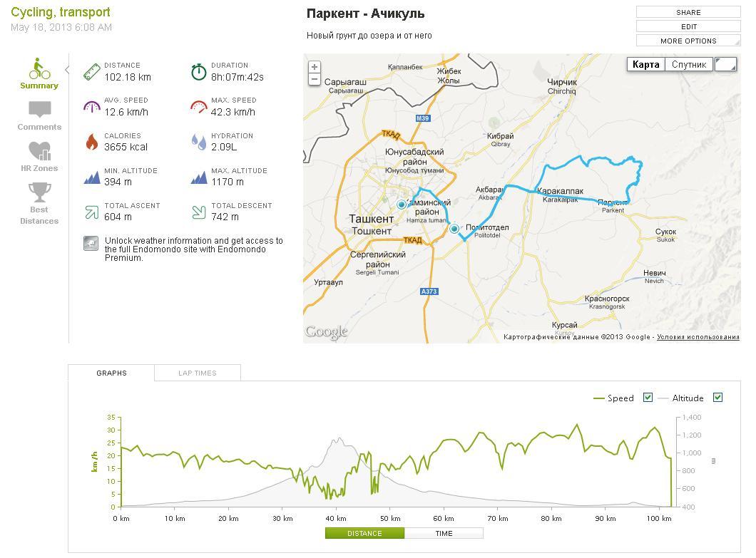Viewport: 756px width, 558px height.
Task: Open the Summary cyclist icon
Action: coord(39,70)
